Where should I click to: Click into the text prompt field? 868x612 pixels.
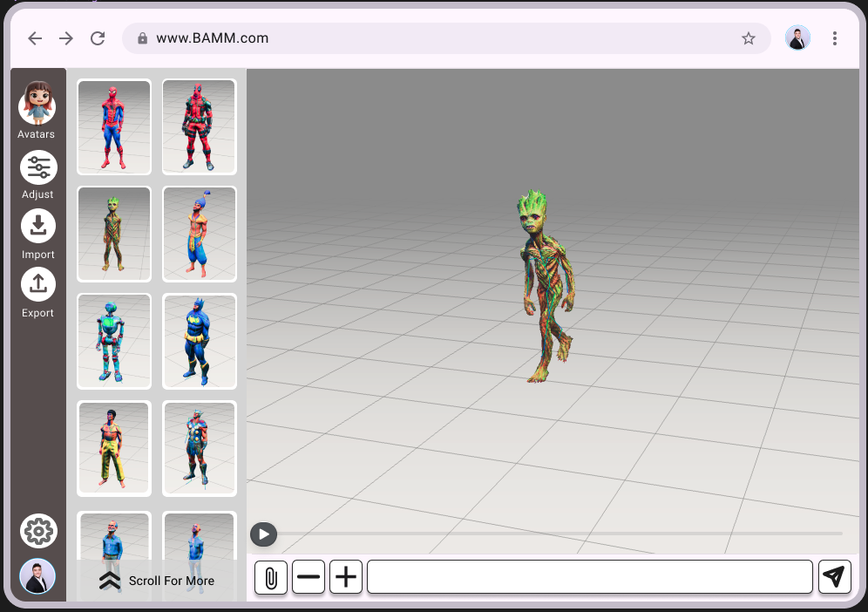tap(590, 577)
